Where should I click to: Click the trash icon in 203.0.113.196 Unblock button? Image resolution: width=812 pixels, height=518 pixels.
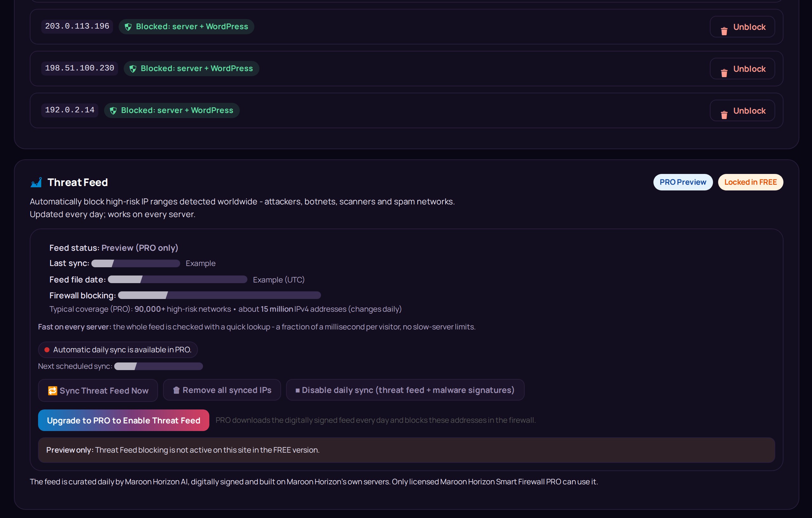coord(724,31)
